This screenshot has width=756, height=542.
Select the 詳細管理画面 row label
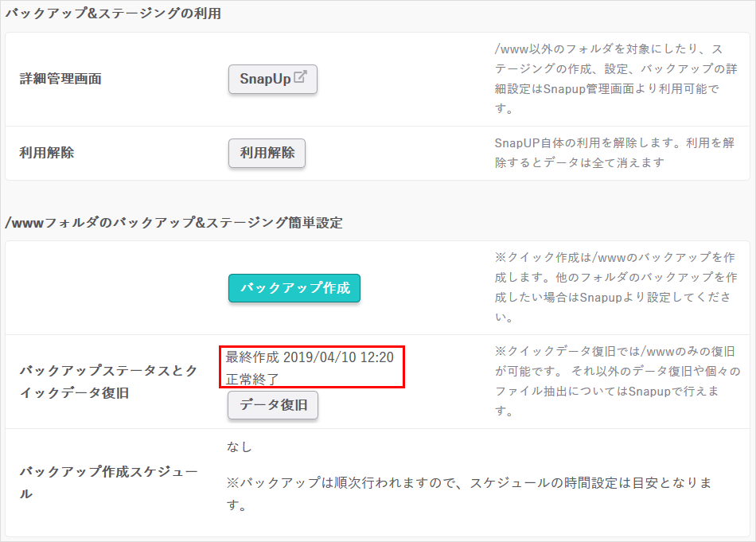tap(60, 80)
